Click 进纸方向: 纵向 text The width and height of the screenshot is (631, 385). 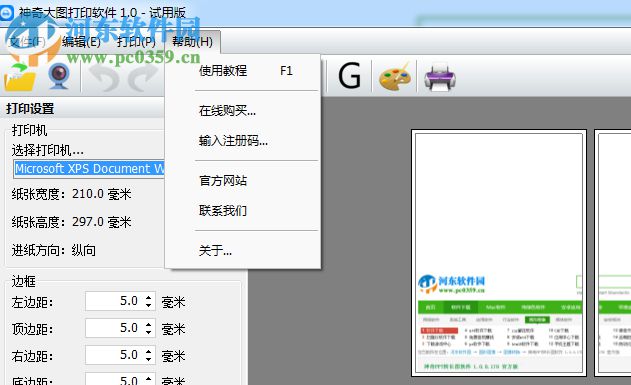point(54,250)
